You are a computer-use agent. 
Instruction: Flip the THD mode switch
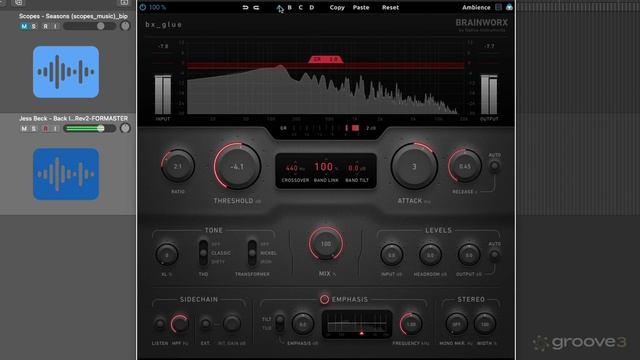point(203,253)
